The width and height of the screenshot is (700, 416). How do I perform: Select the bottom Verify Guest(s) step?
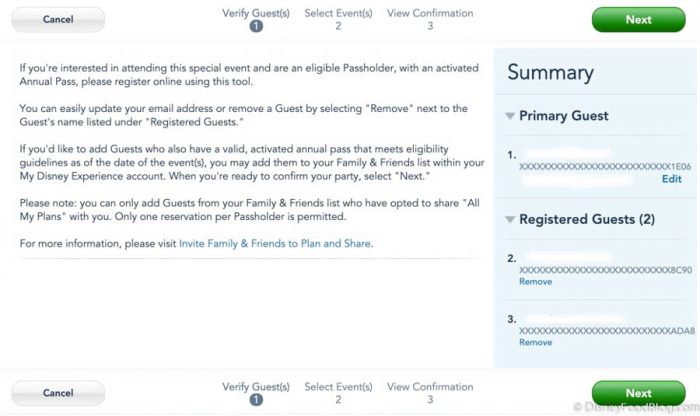pos(256,392)
